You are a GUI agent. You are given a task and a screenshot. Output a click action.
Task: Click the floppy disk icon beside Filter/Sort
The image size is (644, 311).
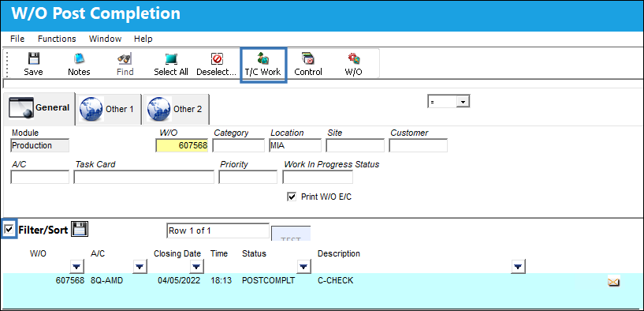pyautogui.click(x=80, y=229)
